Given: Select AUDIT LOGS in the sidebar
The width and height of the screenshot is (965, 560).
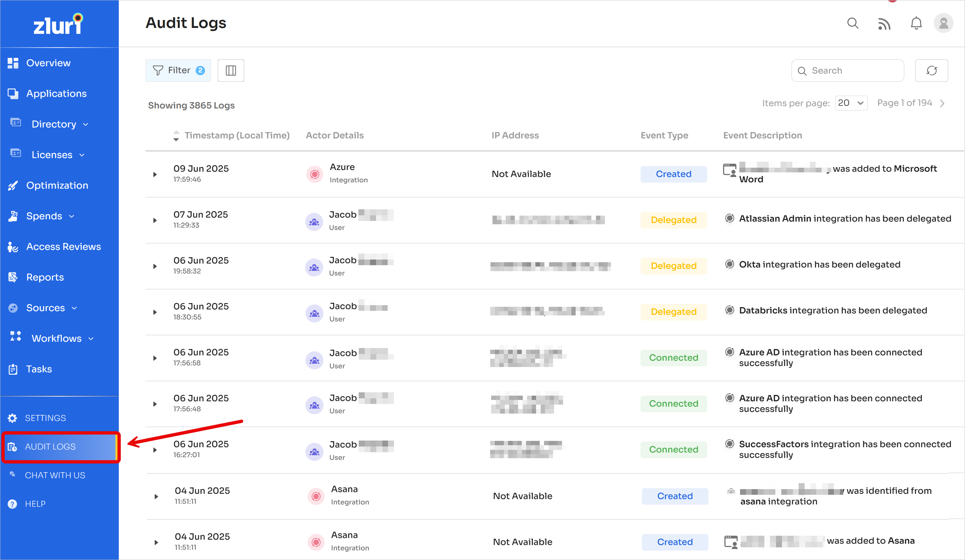Looking at the screenshot, I should (x=61, y=447).
